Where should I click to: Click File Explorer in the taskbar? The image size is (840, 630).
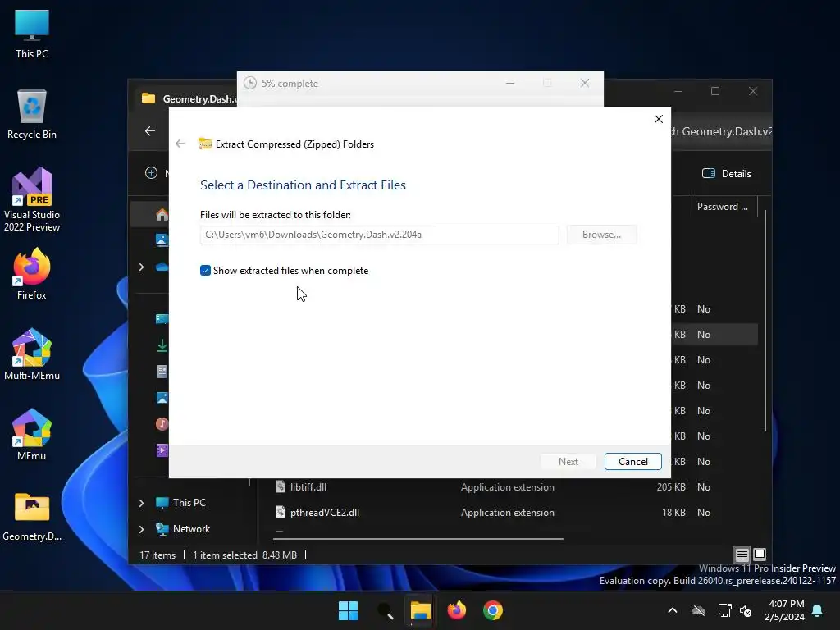coord(421,610)
